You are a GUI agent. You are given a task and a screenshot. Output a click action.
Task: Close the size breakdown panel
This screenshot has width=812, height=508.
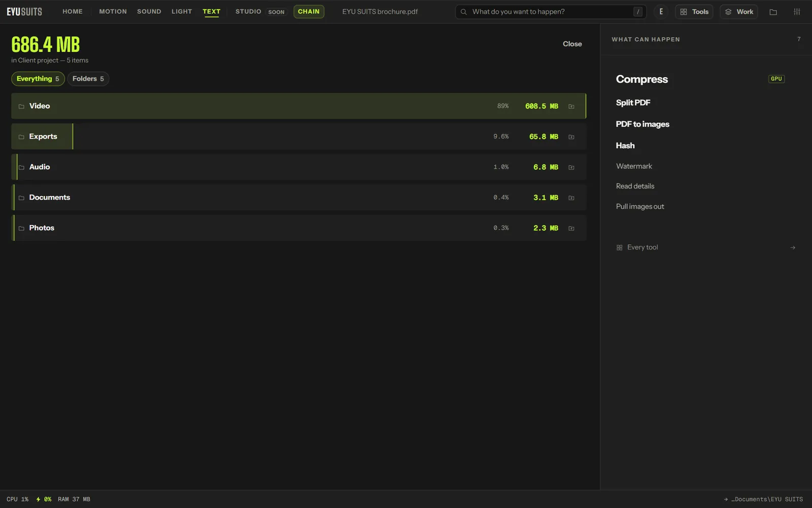[572, 44]
